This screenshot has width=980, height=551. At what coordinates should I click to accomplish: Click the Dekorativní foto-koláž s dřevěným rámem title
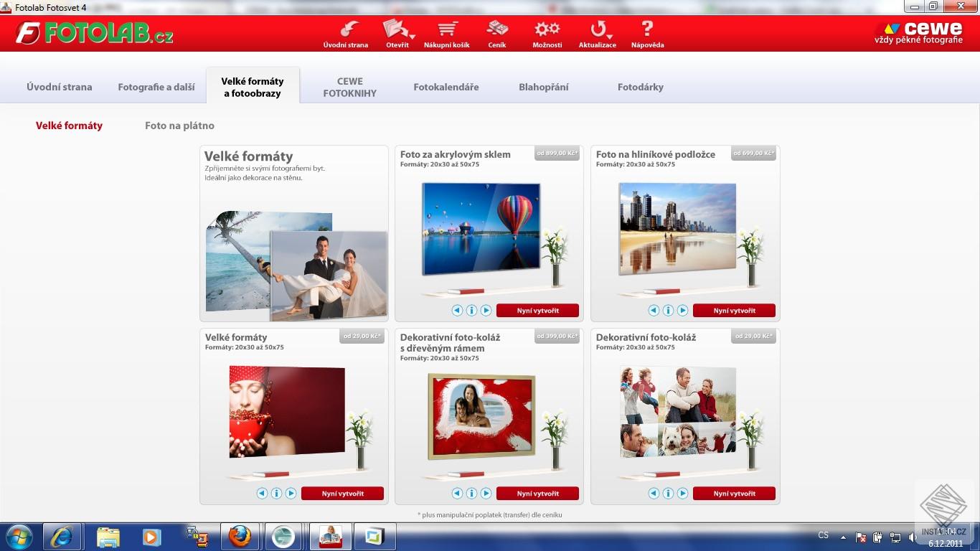click(x=451, y=343)
